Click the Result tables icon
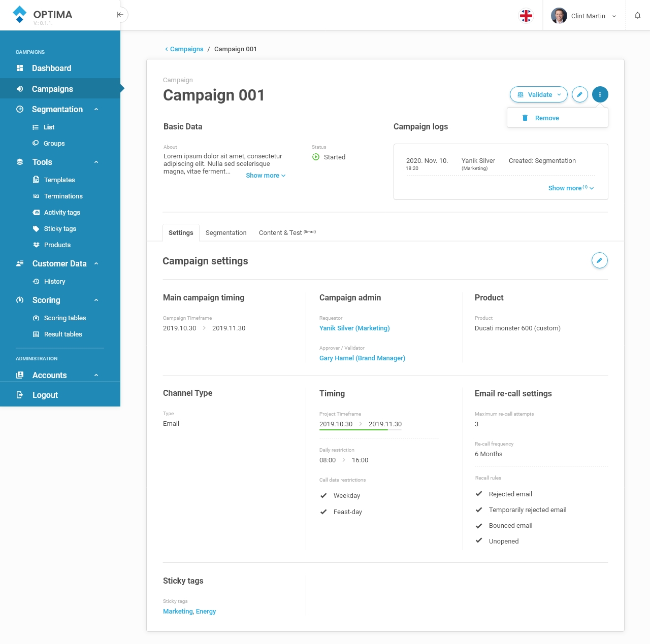The height and width of the screenshot is (644, 650). [36, 334]
